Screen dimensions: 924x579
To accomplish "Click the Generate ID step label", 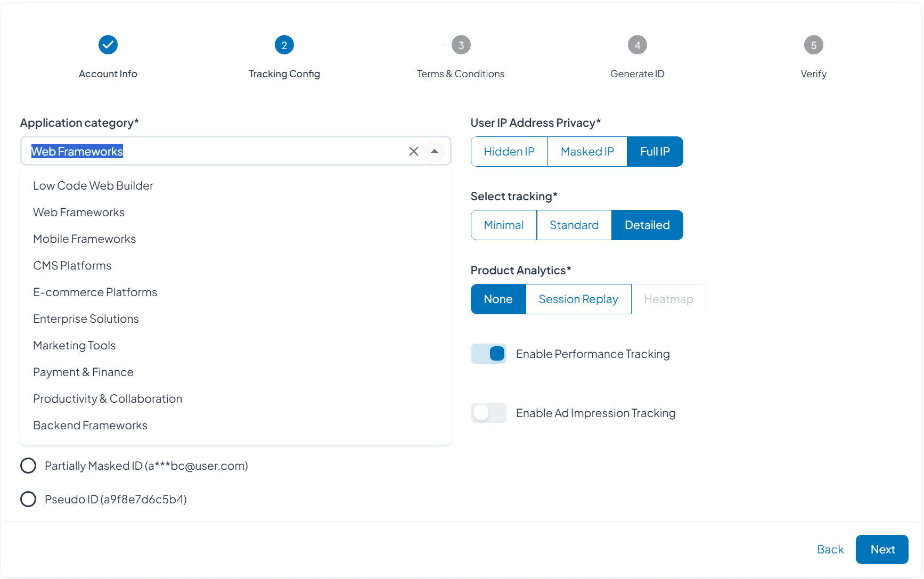I will point(637,74).
